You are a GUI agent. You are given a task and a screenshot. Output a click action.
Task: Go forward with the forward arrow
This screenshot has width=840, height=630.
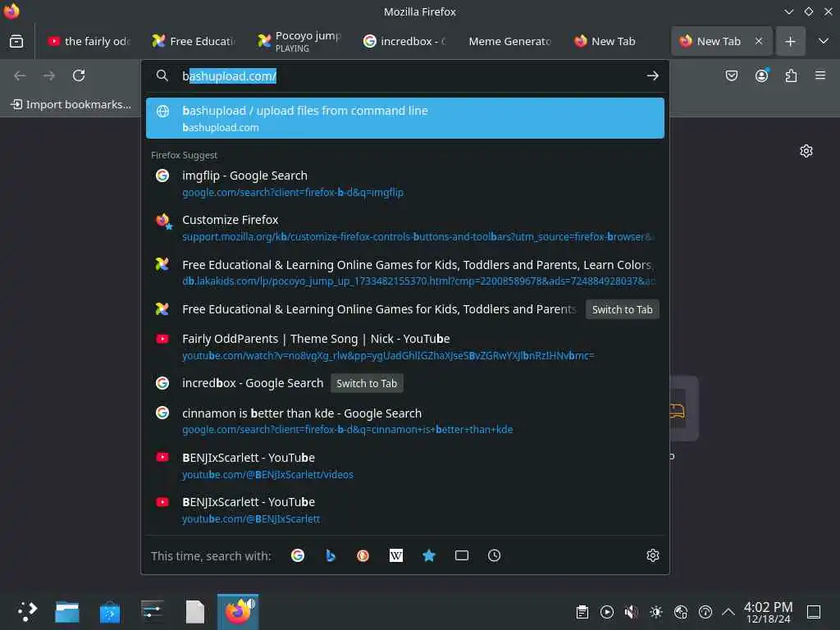[x=48, y=75]
